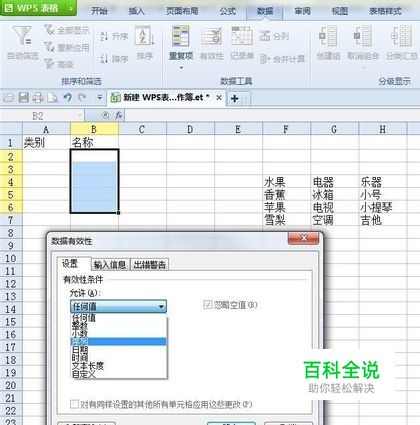Choose 任何值 in the dropdown list

click(118, 317)
